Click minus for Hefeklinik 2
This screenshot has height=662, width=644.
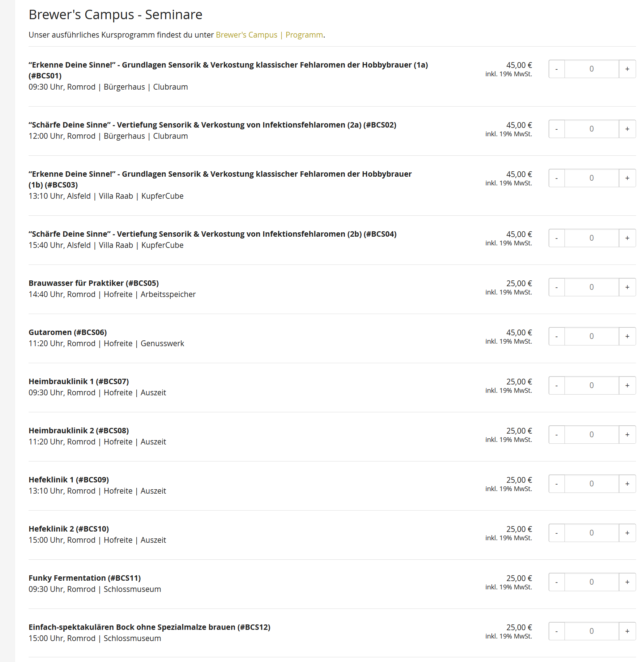tap(556, 533)
